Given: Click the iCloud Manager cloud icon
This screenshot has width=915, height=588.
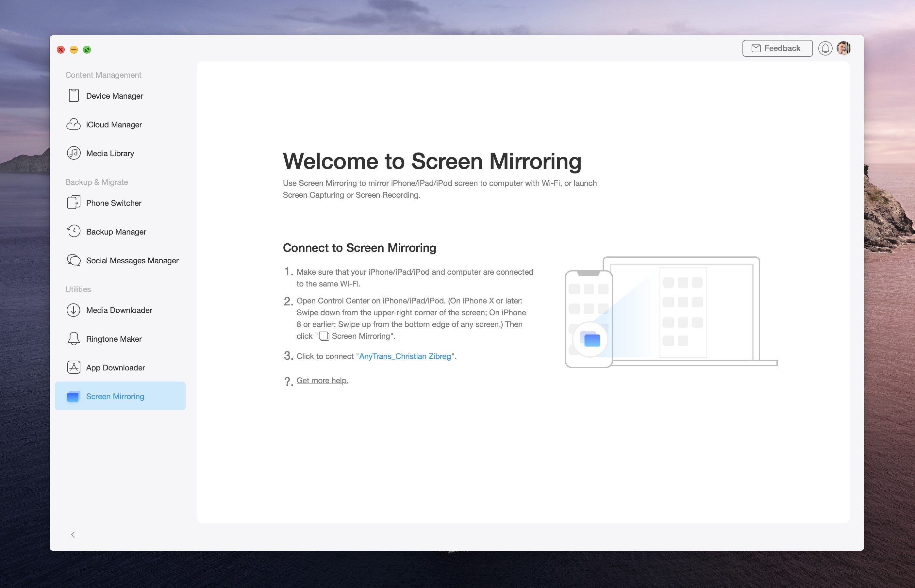Looking at the screenshot, I should coord(74,124).
